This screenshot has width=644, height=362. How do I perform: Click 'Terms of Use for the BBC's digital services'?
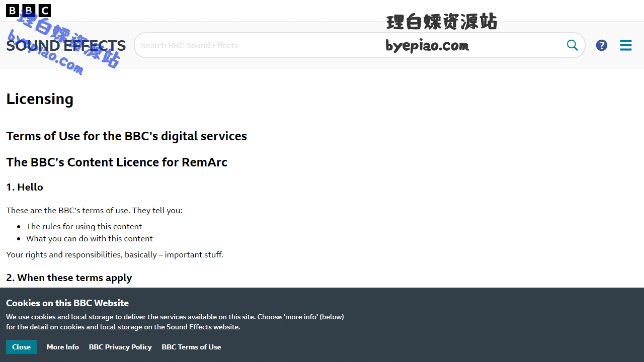pyautogui.click(x=126, y=136)
